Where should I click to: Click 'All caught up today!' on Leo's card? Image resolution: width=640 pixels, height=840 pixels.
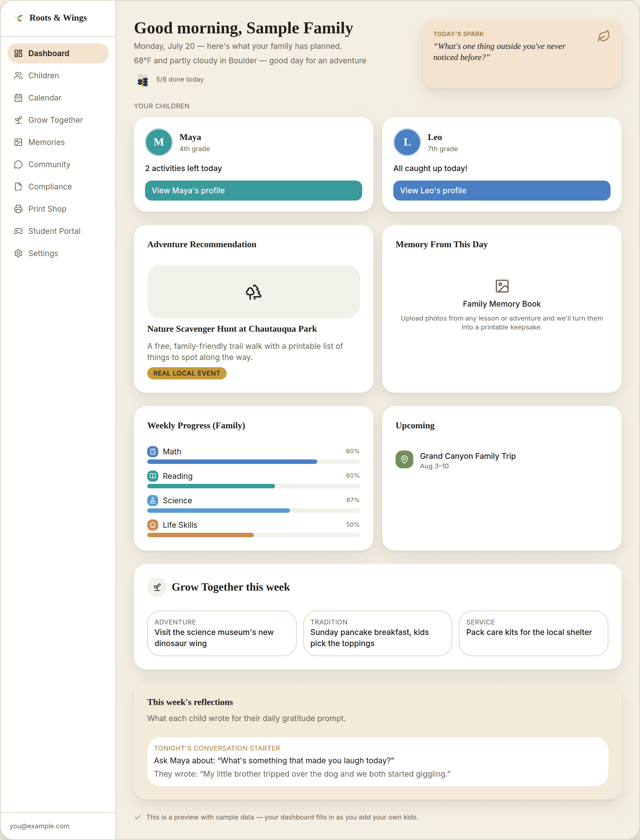click(430, 168)
